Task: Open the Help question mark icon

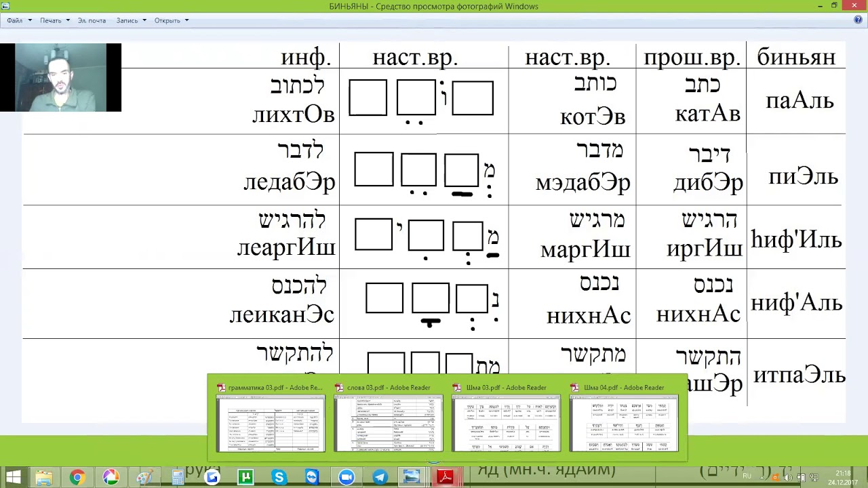Action: point(858,20)
